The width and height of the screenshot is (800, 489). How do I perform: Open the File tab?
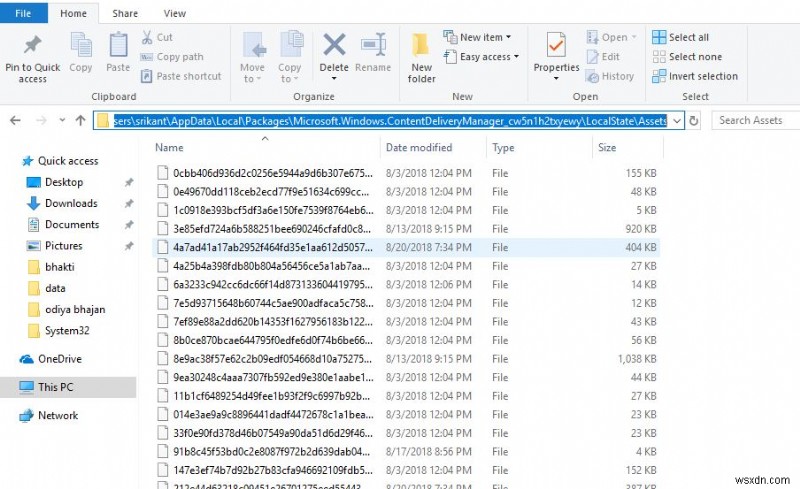pyautogui.click(x=23, y=13)
